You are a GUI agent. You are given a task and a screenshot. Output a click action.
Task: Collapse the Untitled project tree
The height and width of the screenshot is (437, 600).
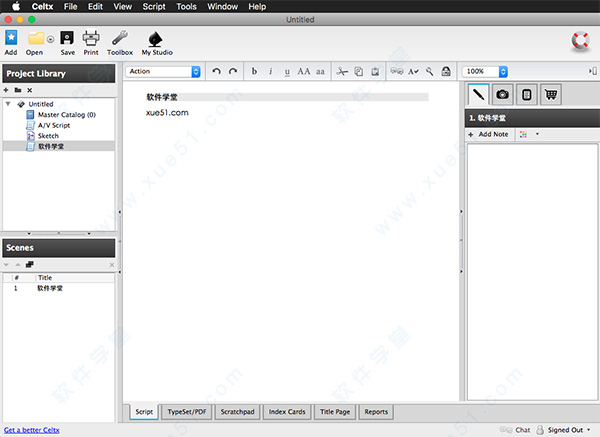click(x=8, y=104)
